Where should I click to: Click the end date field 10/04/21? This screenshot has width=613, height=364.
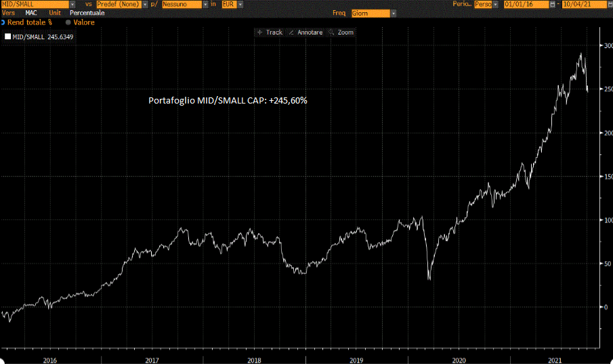point(582,4)
